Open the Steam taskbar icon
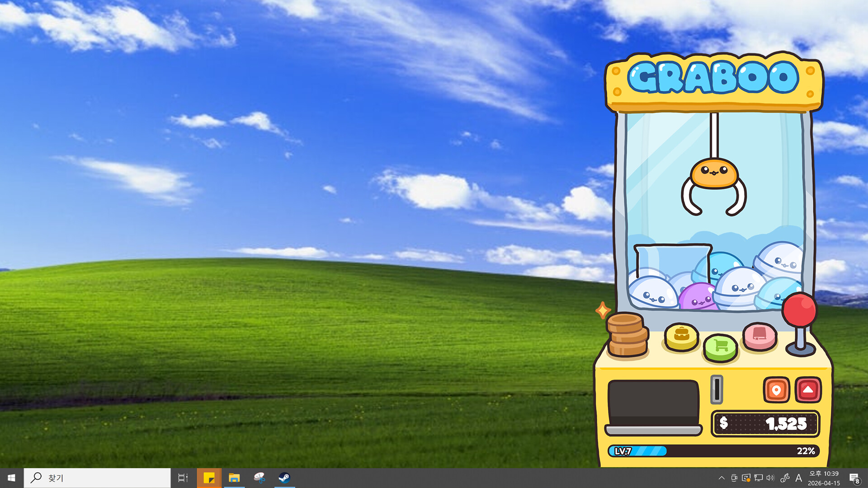 click(x=284, y=478)
